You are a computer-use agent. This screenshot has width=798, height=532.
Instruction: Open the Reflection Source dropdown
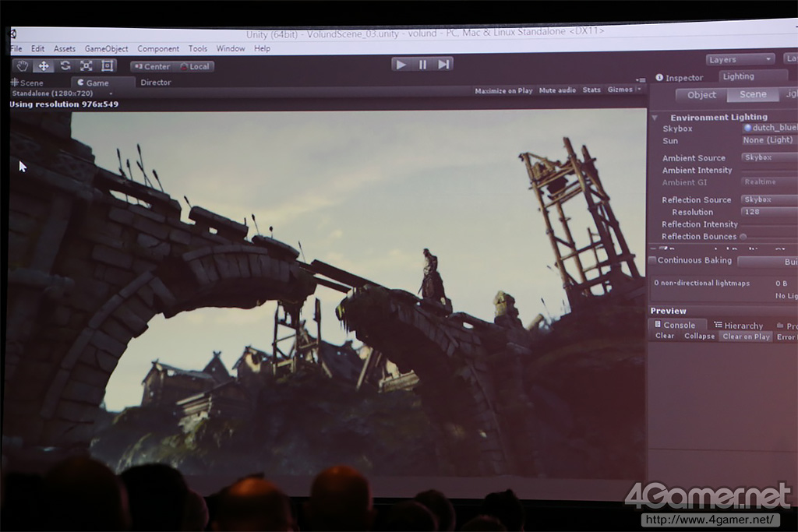(x=769, y=199)
